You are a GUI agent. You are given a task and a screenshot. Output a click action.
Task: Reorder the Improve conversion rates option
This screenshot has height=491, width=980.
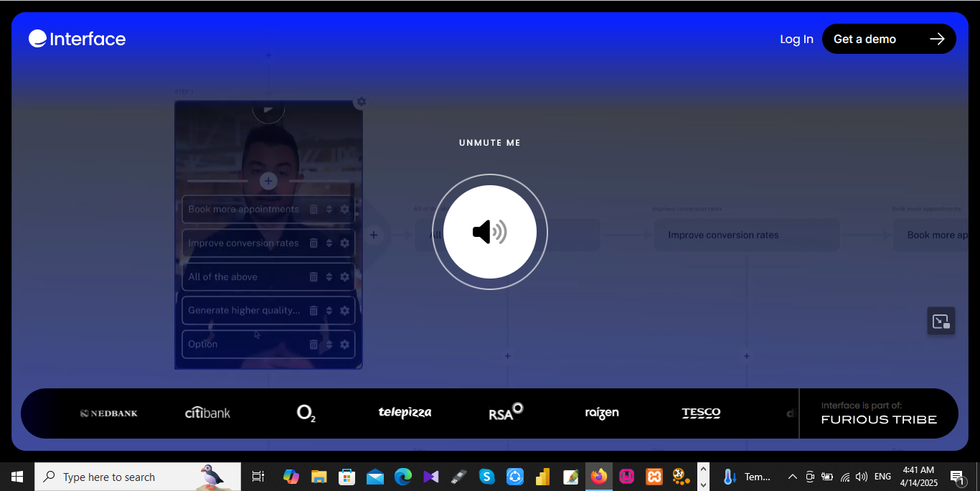329,243
